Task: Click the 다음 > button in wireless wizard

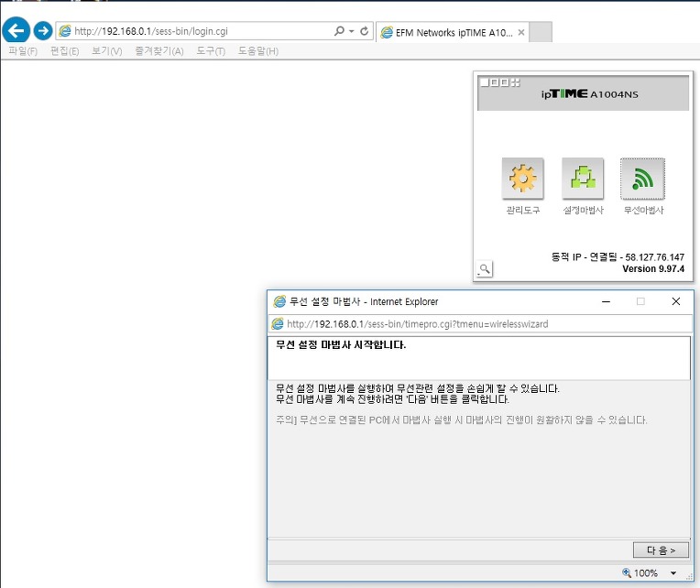Action: pyautogui.click(x=661, y=550)
